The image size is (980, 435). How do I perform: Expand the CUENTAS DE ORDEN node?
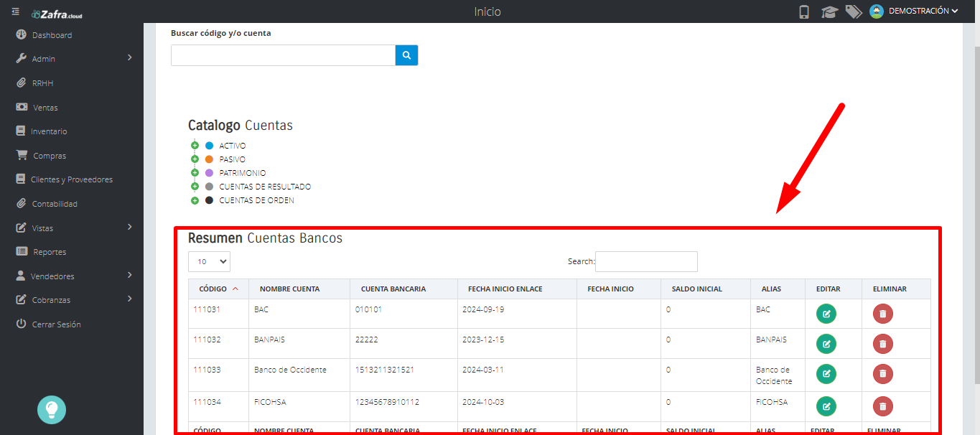[x=195, y=200]
